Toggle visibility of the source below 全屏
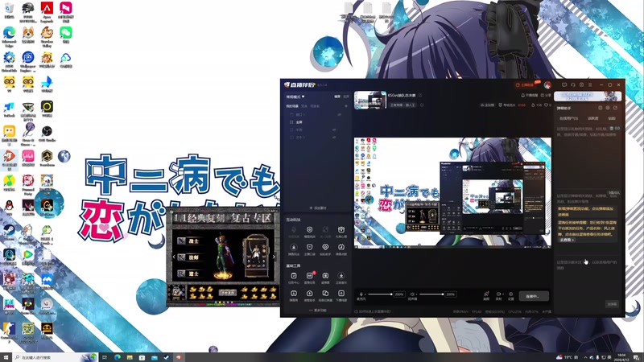The height and width of the screenshot is (362, 644). [334, 130]
